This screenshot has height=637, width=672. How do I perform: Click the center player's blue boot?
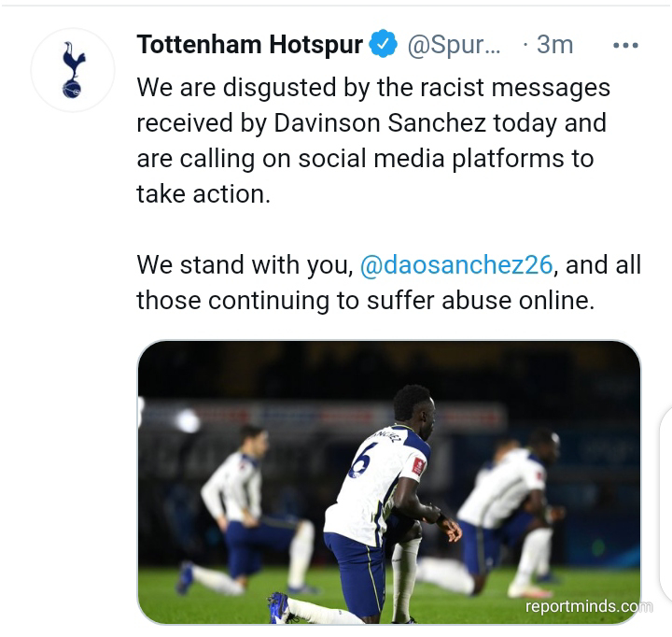[280, 606]
